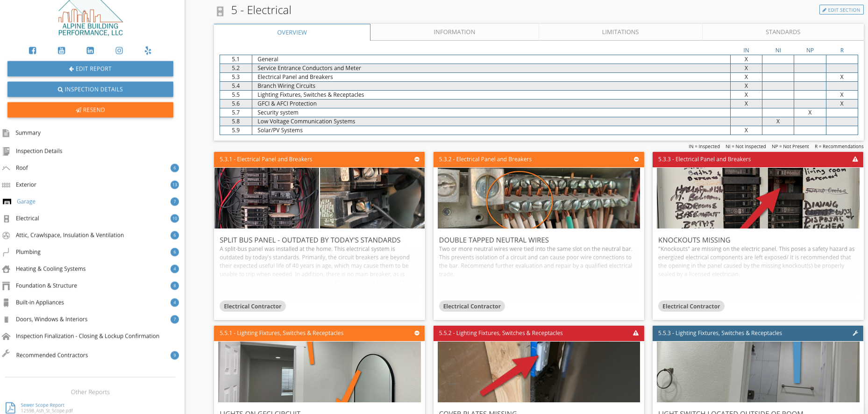Open the Limitations tab
Screen dimensions: 868x414
[x=620, y=32]
